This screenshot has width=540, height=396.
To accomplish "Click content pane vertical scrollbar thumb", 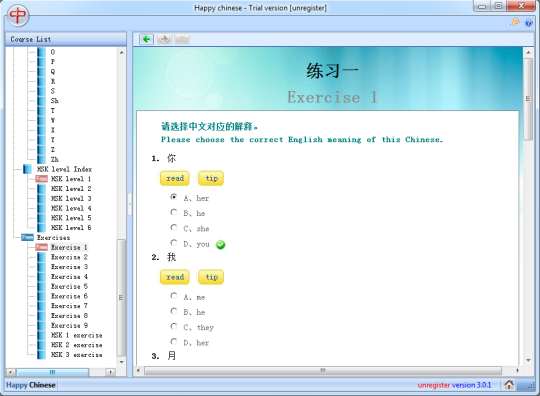I will pyautogui.click(x=528, y=99).
